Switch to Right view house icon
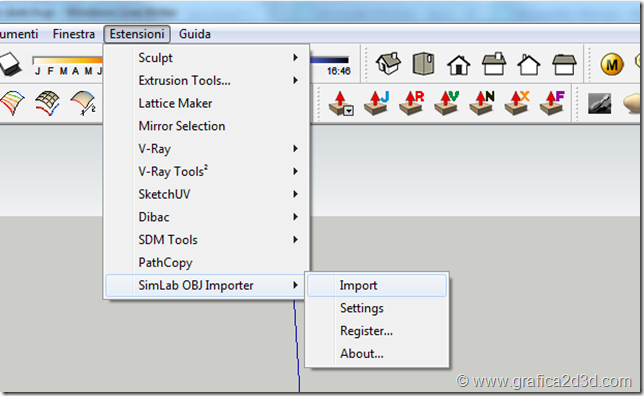Image resolution: width=644 pixels, height=396 pixels. coord(494,64)
